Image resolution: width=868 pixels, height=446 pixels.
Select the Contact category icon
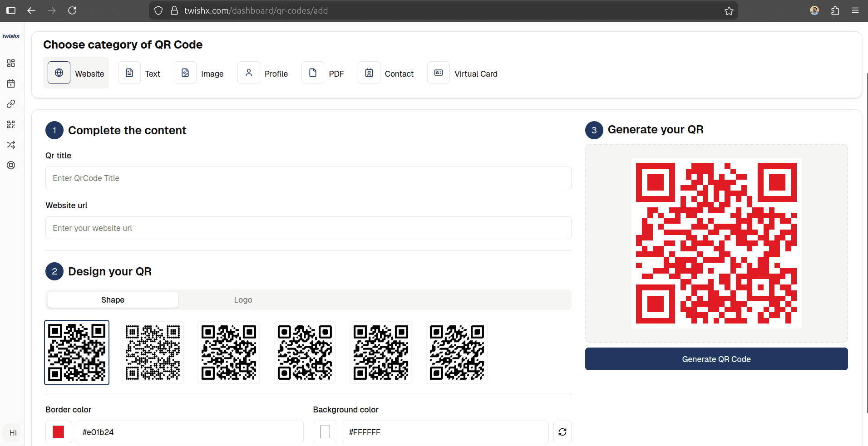(x=369, y=73)
